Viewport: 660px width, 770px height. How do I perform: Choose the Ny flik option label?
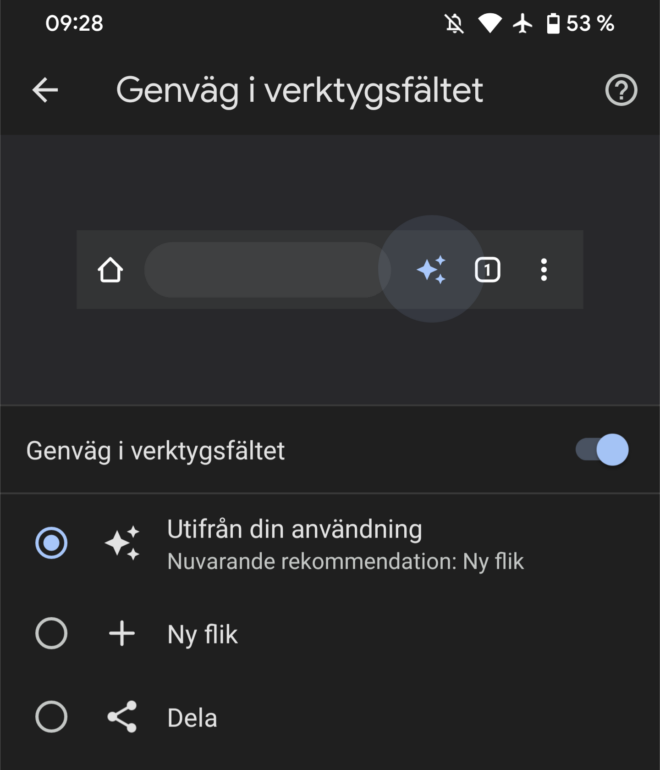coord(202,634)
